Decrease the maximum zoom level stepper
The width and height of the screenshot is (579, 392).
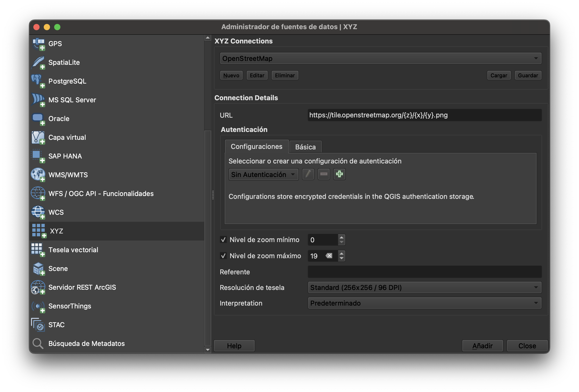click(x=342, y=259)
